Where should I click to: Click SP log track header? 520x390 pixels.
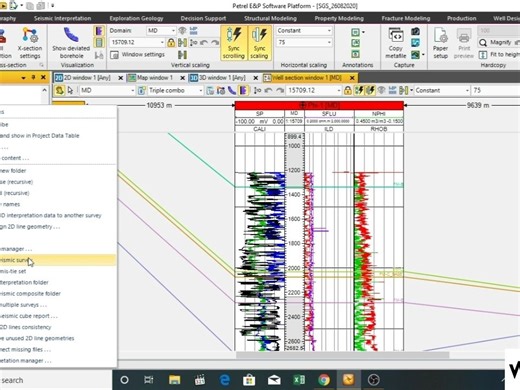click(x=259, y=114)
